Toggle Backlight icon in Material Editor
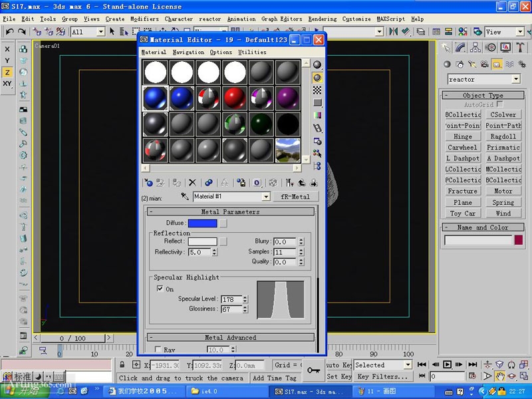This screenshot has height=399, width=532. pos(317,78)
